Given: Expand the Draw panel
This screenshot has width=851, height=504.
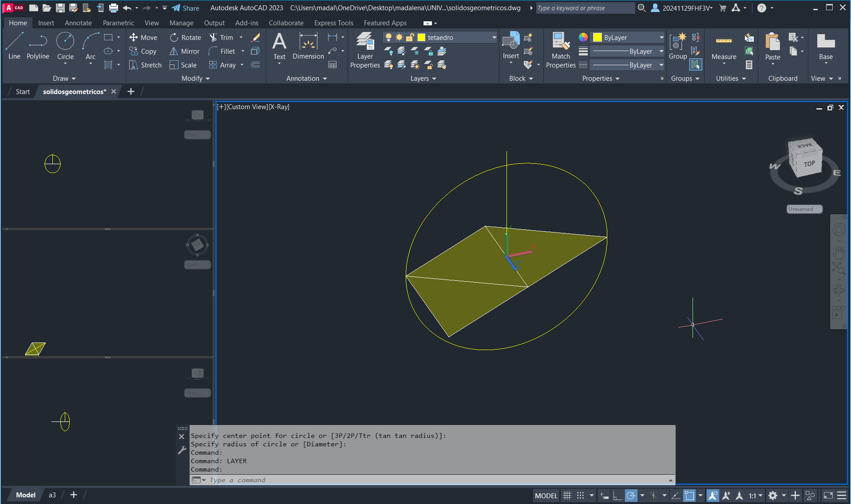Looking at the screenshot, I should pos(64,79).
